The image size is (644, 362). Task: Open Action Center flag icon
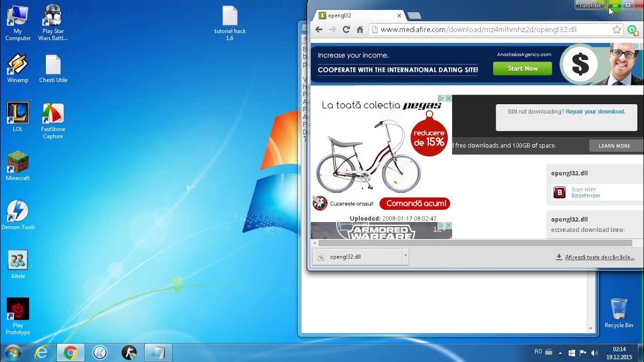583,352
